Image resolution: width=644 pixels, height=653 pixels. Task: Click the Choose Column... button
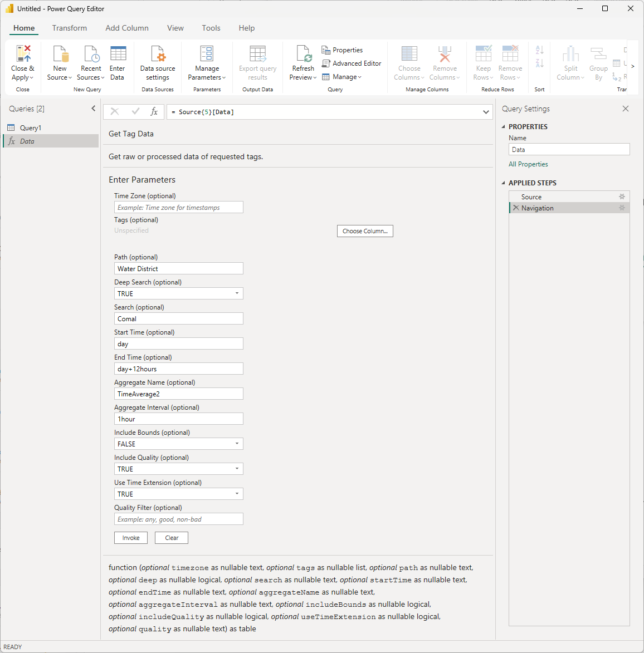[365, 231]
